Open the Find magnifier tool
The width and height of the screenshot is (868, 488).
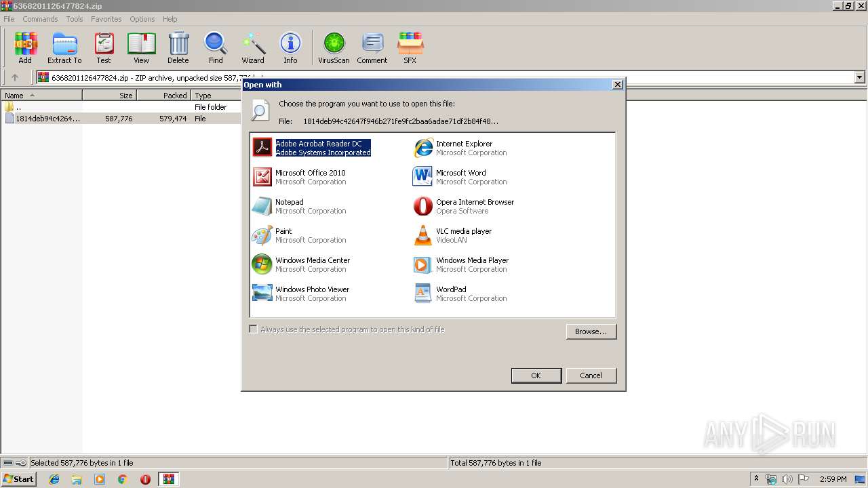point(216,47)
